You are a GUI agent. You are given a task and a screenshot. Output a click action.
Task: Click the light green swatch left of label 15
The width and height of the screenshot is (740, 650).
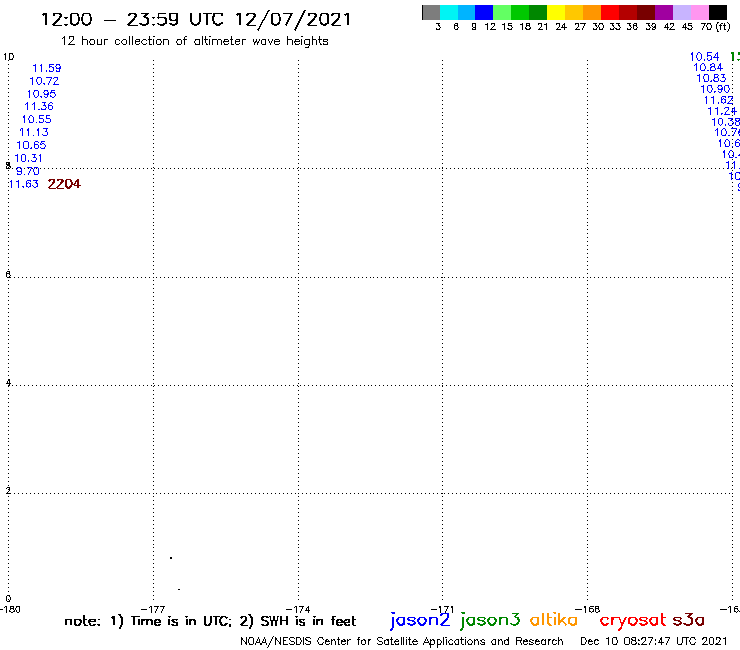point(502,12)
